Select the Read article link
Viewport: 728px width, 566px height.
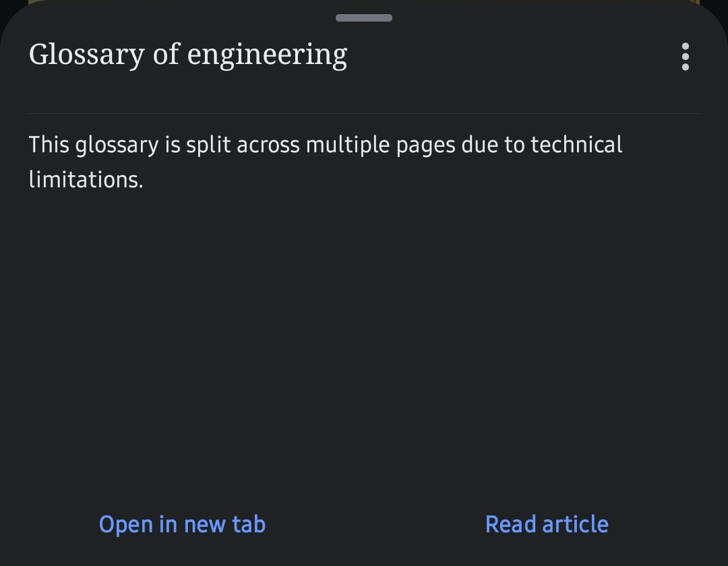pyautogui.click(x=547, y=524)
